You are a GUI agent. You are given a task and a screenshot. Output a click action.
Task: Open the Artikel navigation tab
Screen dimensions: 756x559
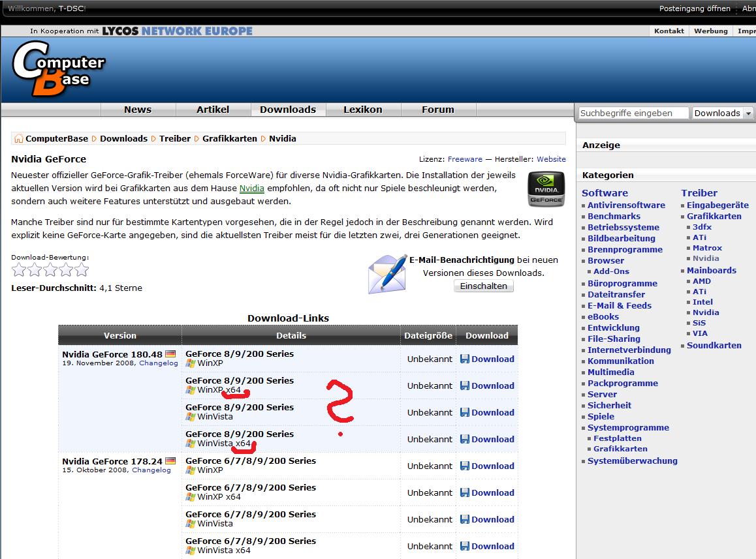213,110
